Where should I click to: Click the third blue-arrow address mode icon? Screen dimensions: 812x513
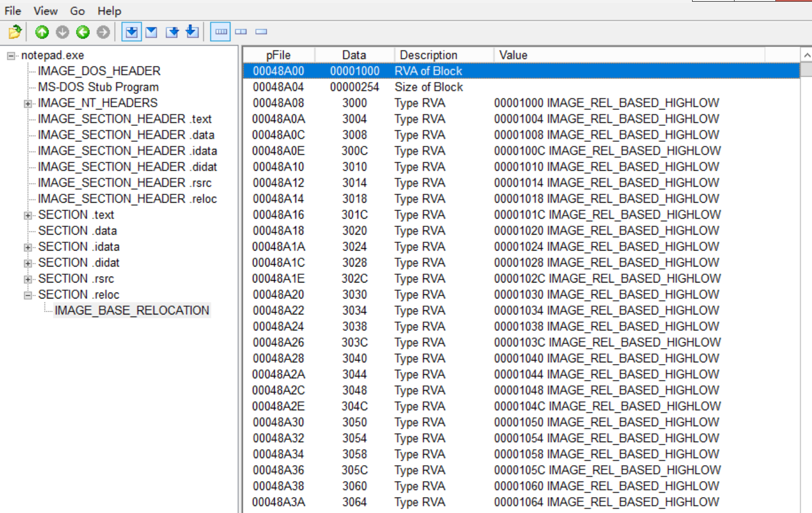click(x=172, y=32)
